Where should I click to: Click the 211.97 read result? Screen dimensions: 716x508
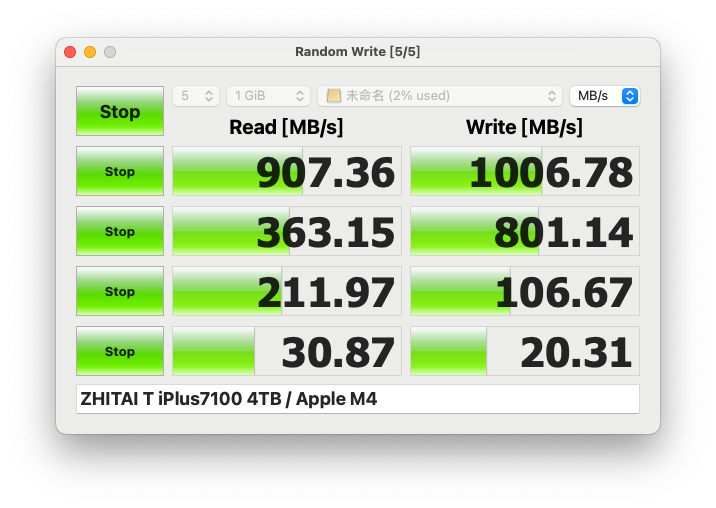pyautogui.click(x=287, y=291)
